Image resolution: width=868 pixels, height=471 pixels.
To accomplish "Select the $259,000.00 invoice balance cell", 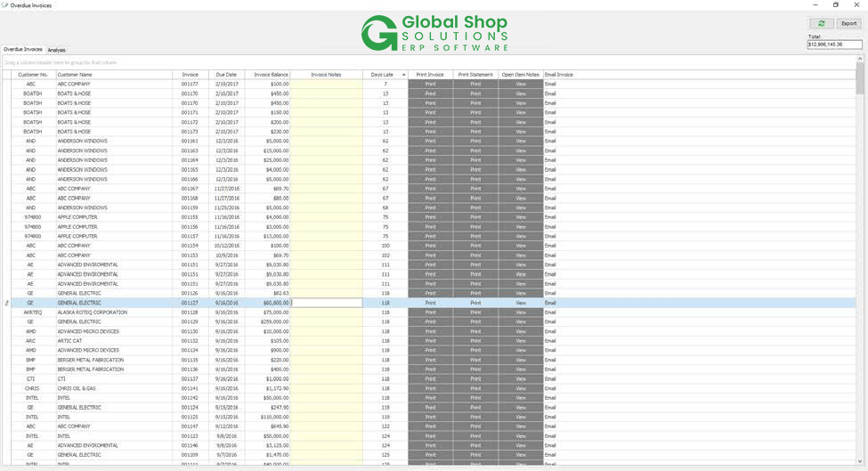I will (x=267, y=321).
